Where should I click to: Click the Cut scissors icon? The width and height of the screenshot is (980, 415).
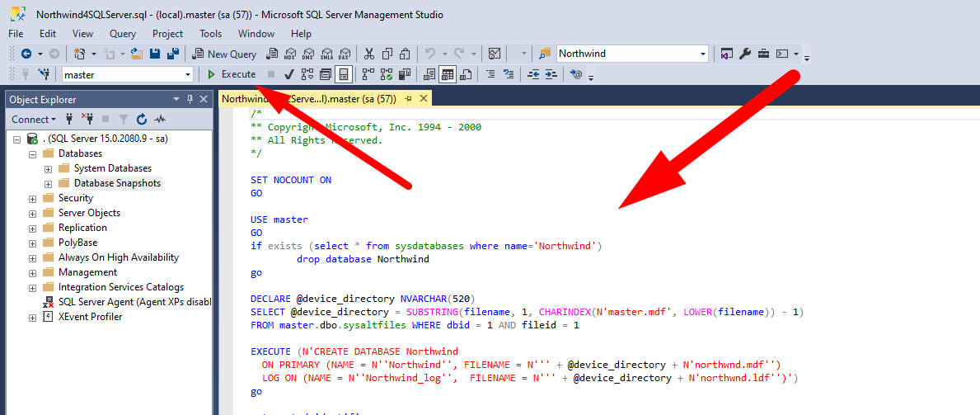point(368,54)
